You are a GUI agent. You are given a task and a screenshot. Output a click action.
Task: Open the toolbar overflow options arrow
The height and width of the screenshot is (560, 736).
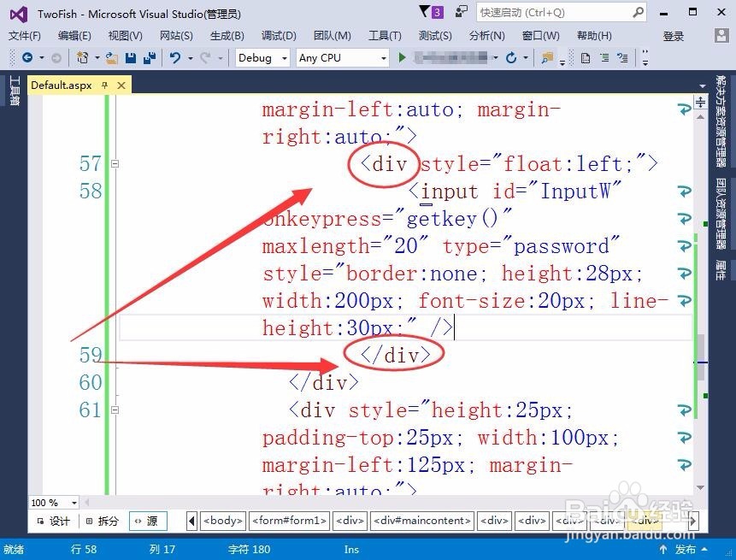[645, 58]
